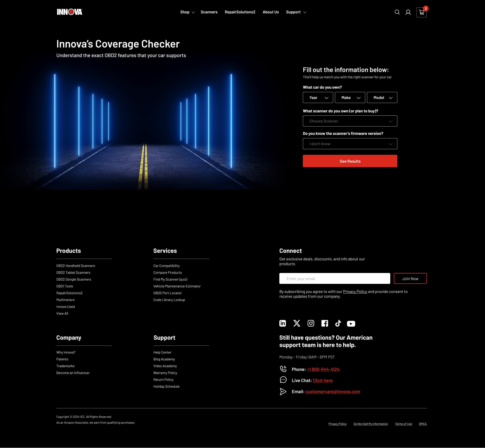Open Find My Scanner (quiz) link
Screen dimensions: 485x448
(170, 279)
